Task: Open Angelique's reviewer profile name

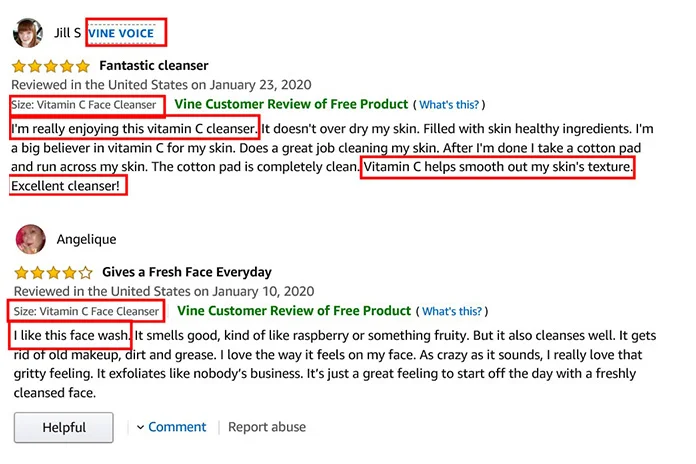Action: [85, 239]
